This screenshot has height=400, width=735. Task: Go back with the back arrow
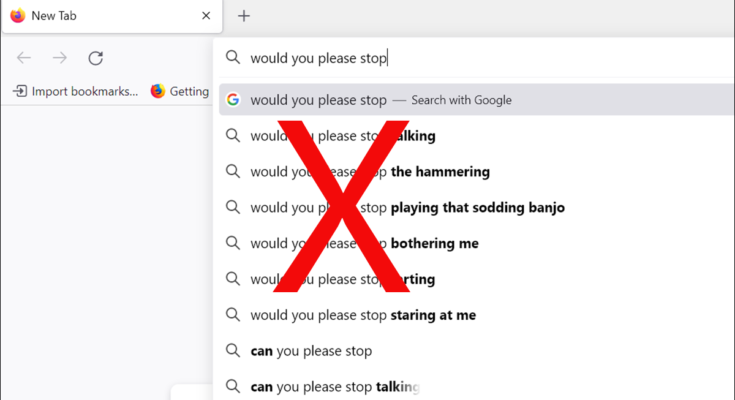pyautogui.click(x=24, y=58)
